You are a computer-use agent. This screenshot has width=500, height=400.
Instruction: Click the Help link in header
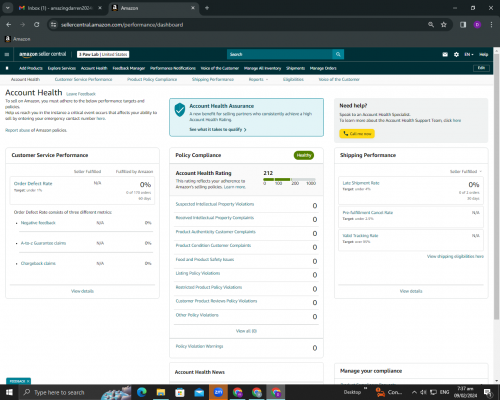(x=484, y=54)
